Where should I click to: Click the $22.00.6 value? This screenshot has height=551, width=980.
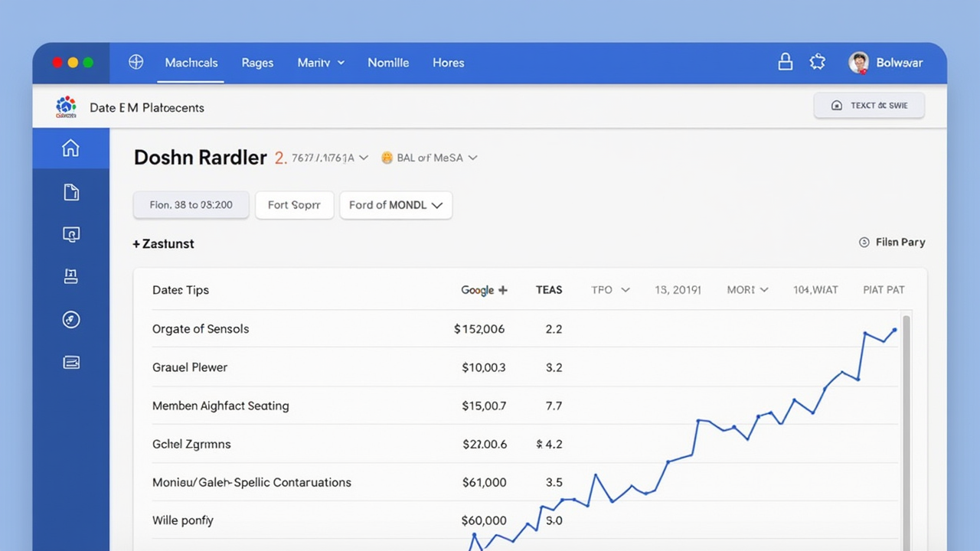pos(485,444)
